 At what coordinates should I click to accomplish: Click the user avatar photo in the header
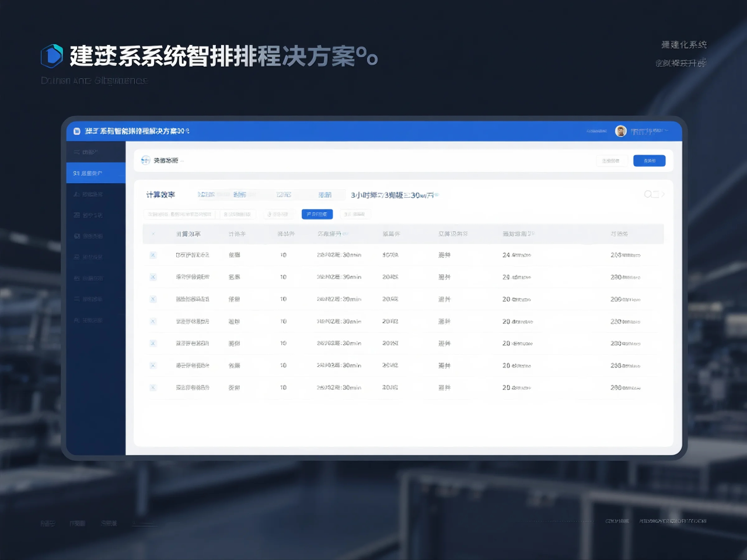click(x=621, y=131)
